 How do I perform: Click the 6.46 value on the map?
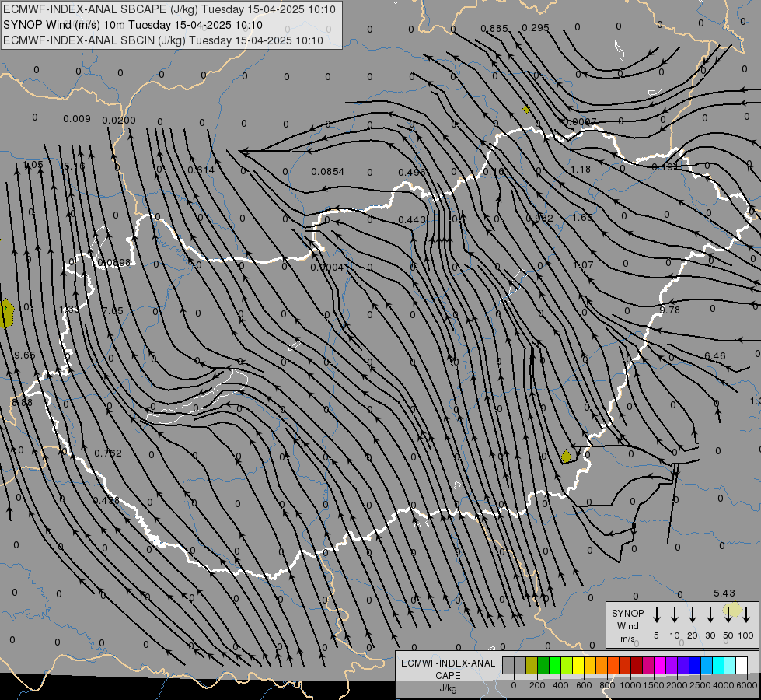point(715,356)
